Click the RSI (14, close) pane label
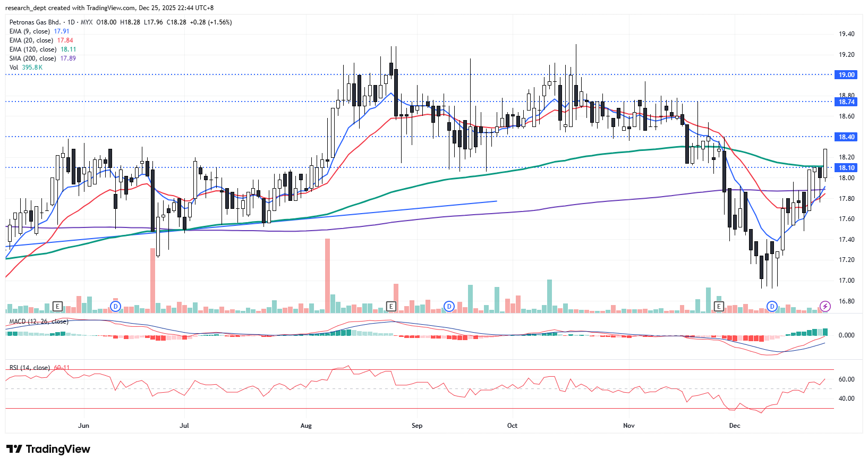 (x=30, y=368)
